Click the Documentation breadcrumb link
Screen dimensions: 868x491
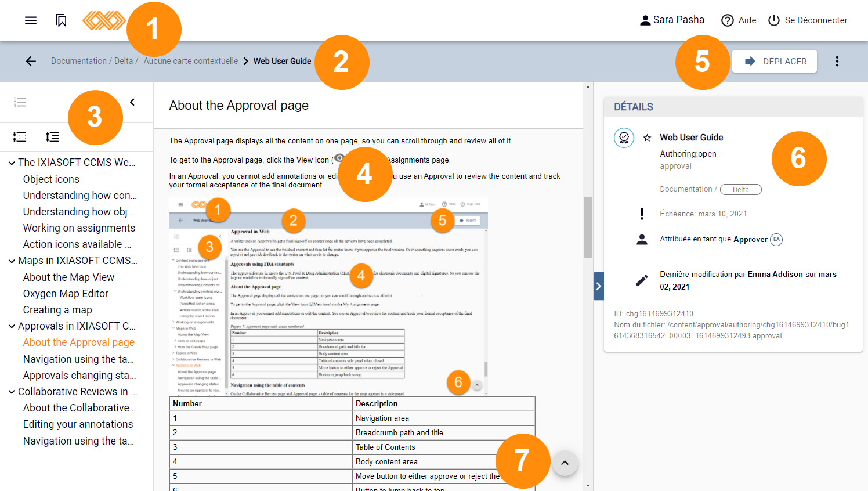pyautogui.click(x=79, y=61)
